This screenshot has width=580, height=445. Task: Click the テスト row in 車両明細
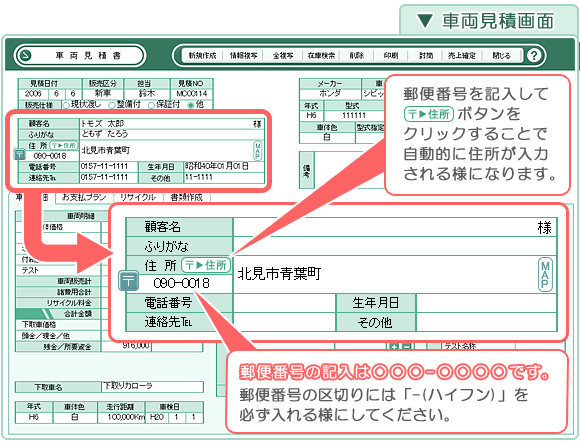pos(58,270)
